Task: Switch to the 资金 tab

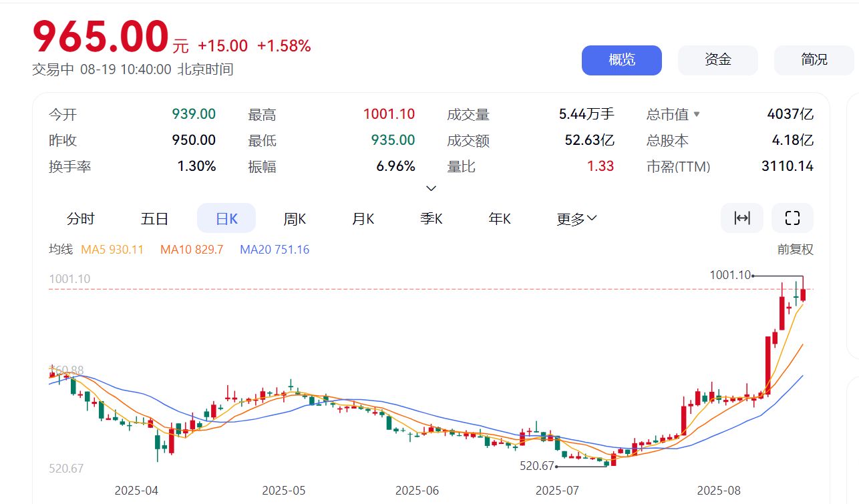Action: click(717, 59)
